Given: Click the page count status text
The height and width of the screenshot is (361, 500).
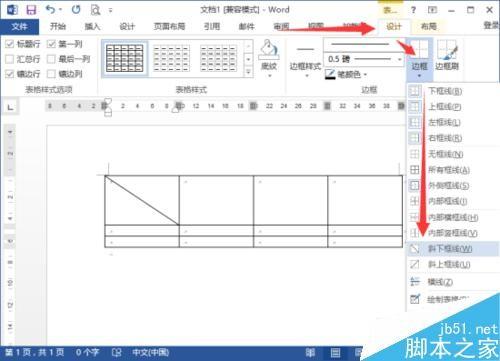Looking at the screenshot, I should [x=35, y=352].
